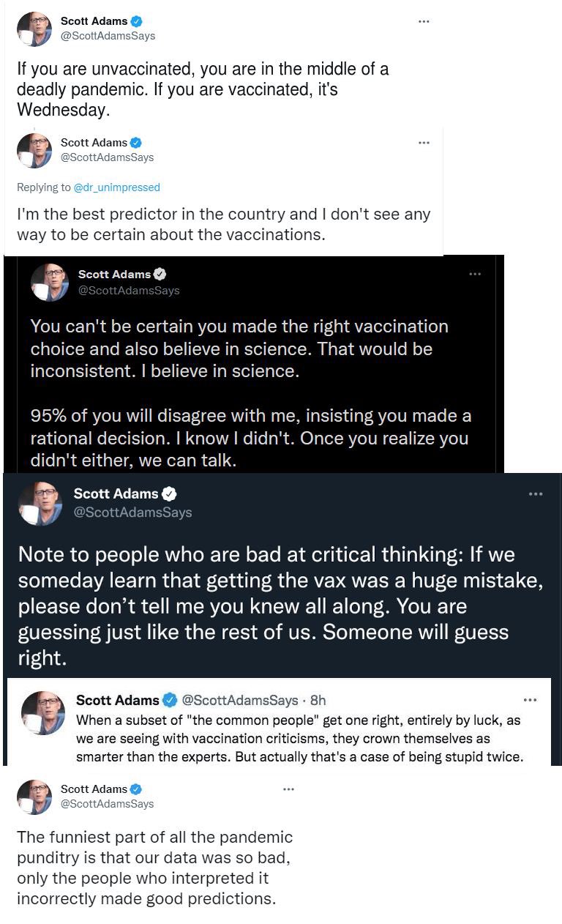Image resolution: width=562 pixels, height=924 pixels.
Task: Click the verified badge on the "it's Wednesday" tweet
Action: 135,22
